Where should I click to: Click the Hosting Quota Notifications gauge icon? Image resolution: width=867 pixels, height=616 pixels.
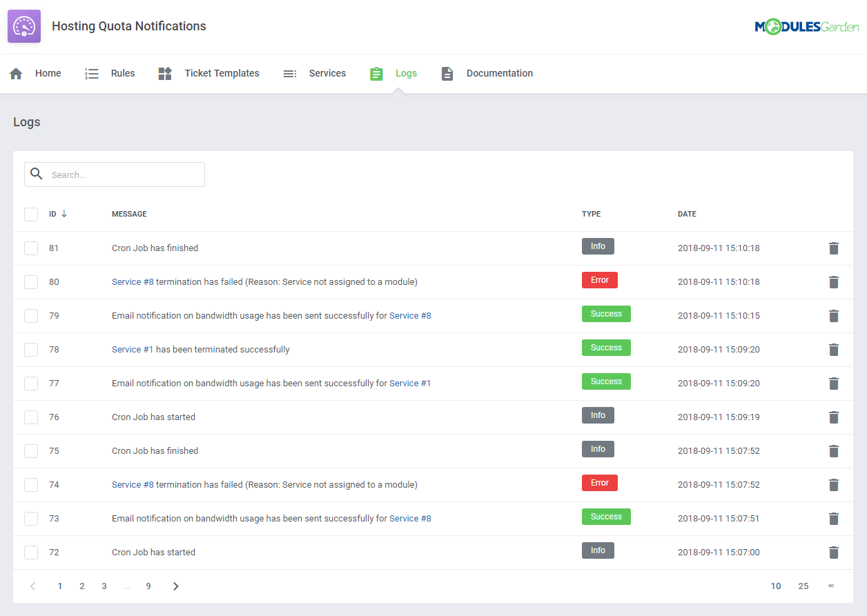point(24,26)
